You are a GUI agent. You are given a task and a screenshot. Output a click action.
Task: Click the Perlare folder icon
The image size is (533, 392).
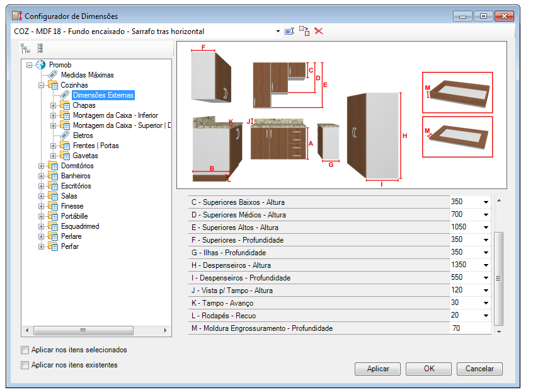click(53, 236)
